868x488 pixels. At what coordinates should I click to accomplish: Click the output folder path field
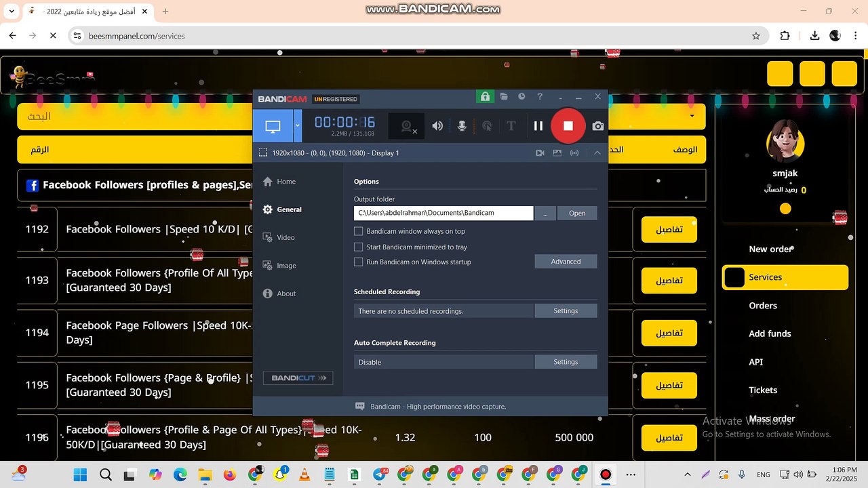(x=443, y=213)
